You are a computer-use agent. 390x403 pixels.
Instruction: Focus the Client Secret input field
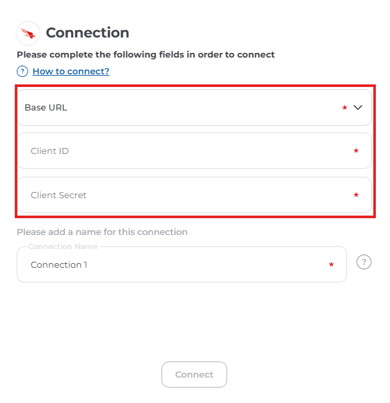[194, 195]
